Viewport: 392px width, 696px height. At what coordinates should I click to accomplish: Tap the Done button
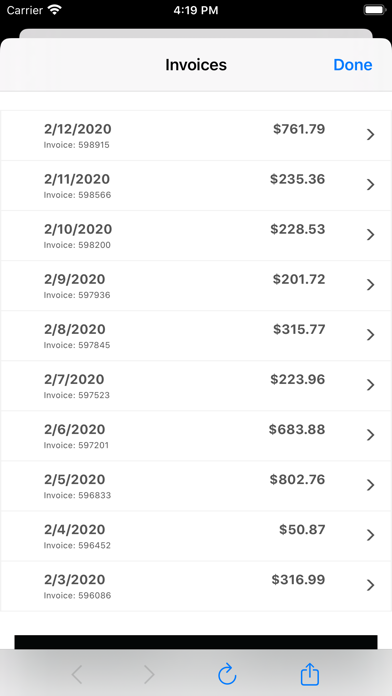pos(352,65)
